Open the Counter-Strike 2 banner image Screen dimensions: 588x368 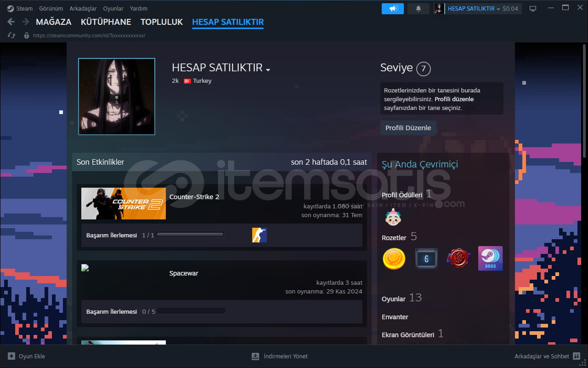124,203
